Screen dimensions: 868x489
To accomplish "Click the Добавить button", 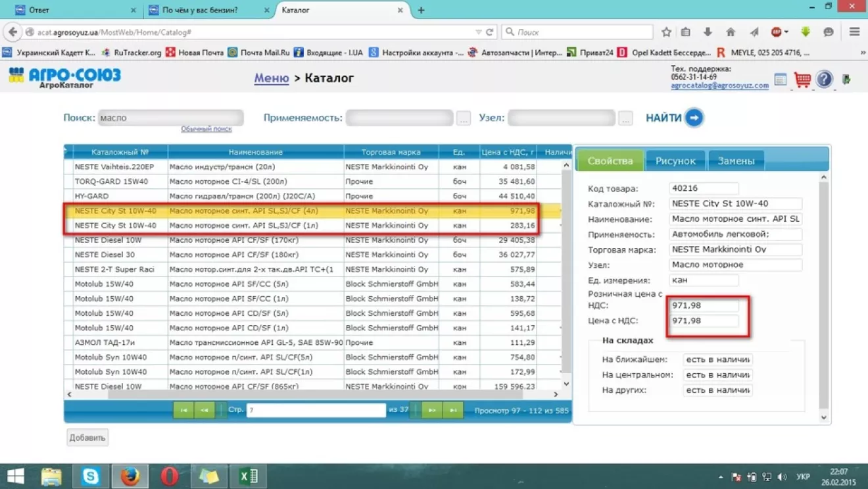I will pos(87,438).
